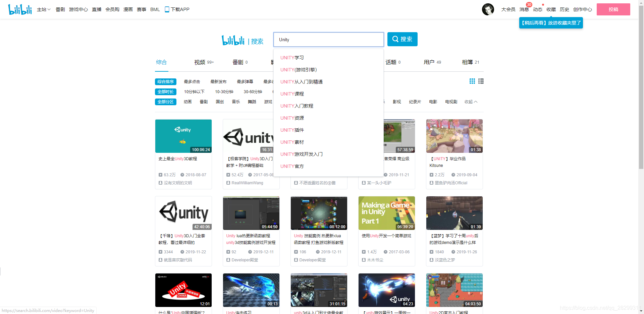Filter by 纪录片 category
Image resolution: width=644 pixels, height=314 pixels.
415,102
